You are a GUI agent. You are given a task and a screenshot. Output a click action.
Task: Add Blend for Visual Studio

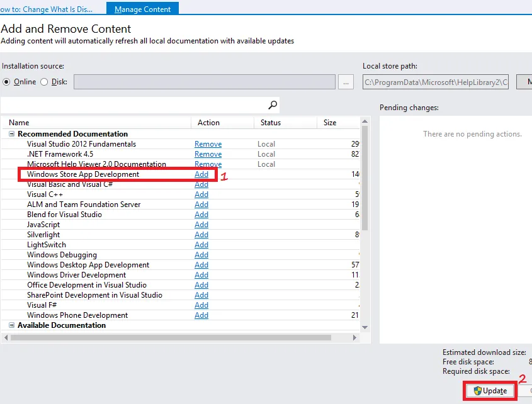click(x=201, y=215)
